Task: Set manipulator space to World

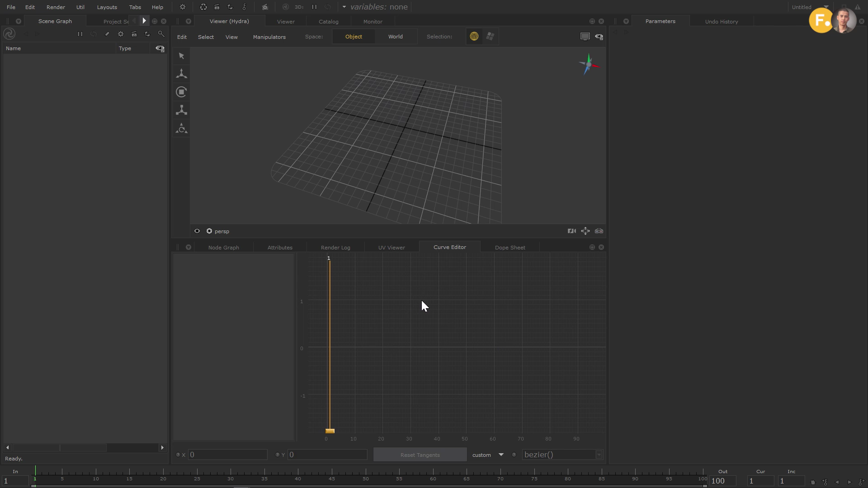Action: 395,37
